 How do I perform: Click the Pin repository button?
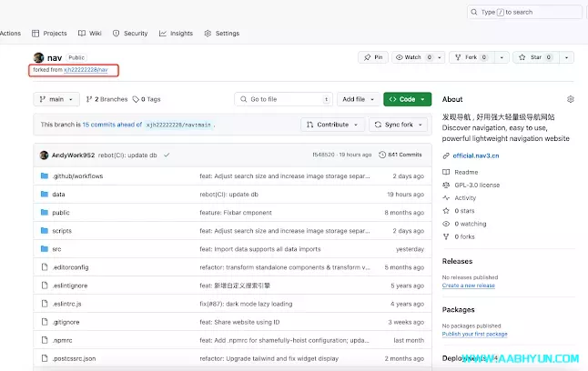click(x=373, y=57)
